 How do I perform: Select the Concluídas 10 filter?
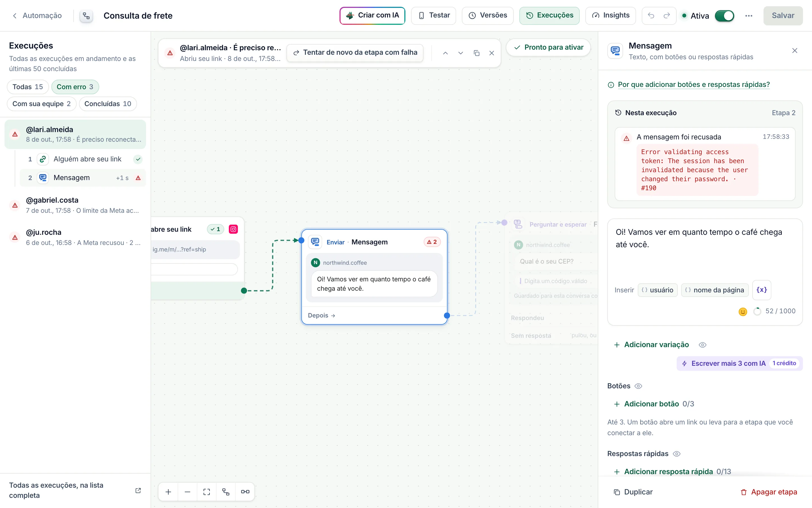(108, 104)
